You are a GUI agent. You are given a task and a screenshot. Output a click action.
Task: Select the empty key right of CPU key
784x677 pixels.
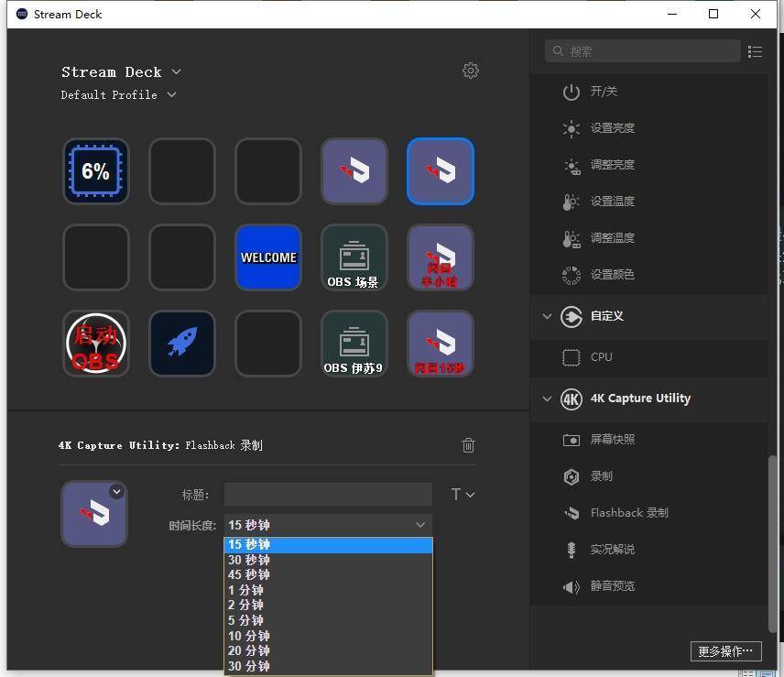click(182, 171)
